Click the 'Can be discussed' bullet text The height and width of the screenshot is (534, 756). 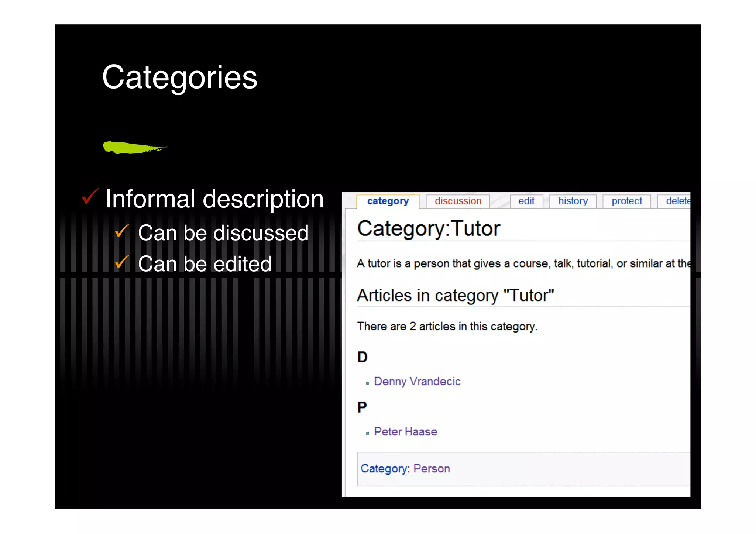[x=223, y=233]
